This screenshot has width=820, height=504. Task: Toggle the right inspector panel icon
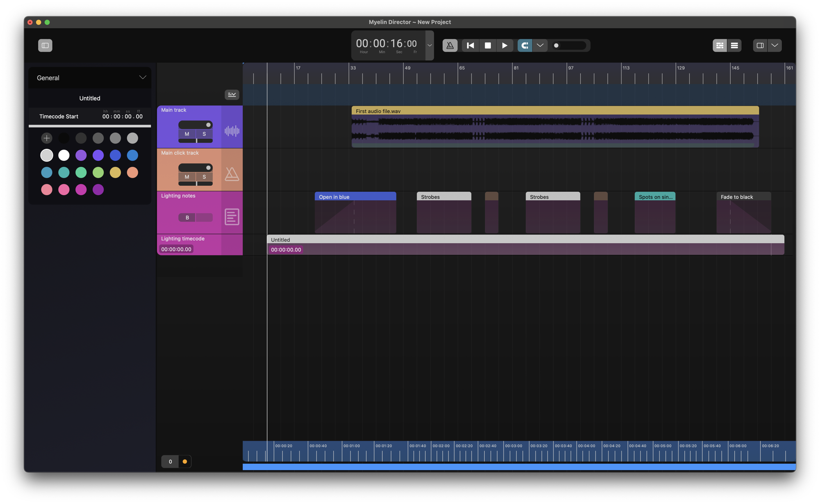point(760,46)
